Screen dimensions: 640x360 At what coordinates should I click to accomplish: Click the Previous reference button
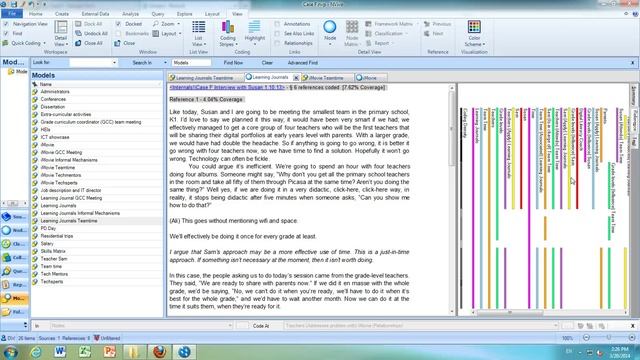tap(438, 24)
